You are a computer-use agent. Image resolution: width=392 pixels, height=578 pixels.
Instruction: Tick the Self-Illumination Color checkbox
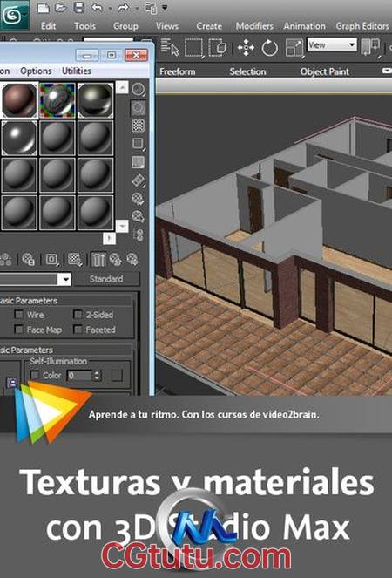point(35,375)
